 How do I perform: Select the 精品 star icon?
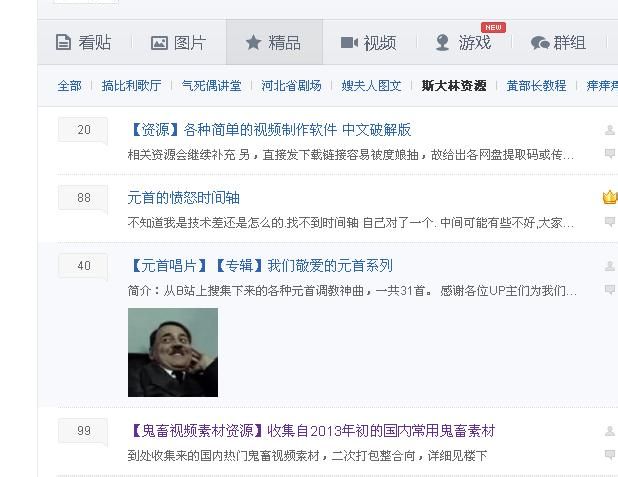[253, 42]
